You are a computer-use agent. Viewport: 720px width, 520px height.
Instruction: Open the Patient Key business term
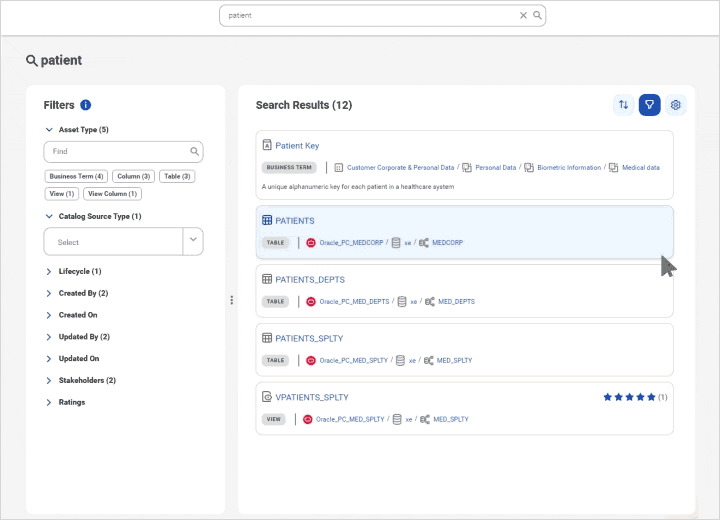pos(297,145)
